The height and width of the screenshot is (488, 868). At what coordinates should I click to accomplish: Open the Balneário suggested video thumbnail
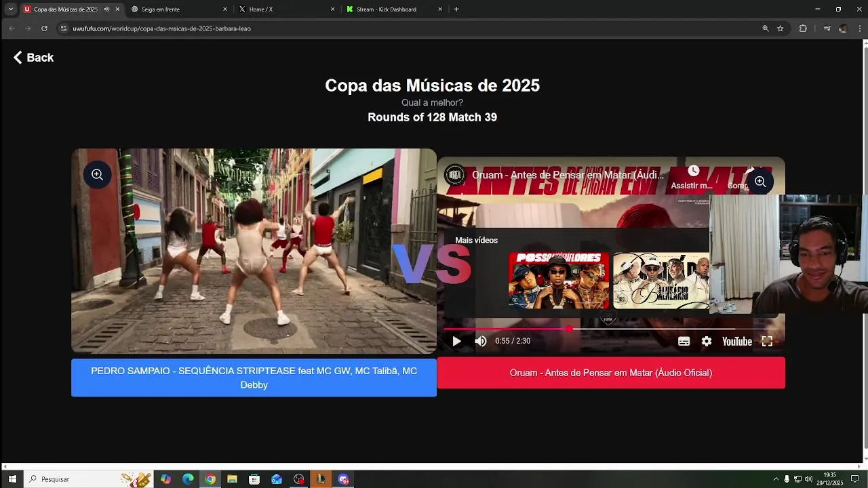661,281
